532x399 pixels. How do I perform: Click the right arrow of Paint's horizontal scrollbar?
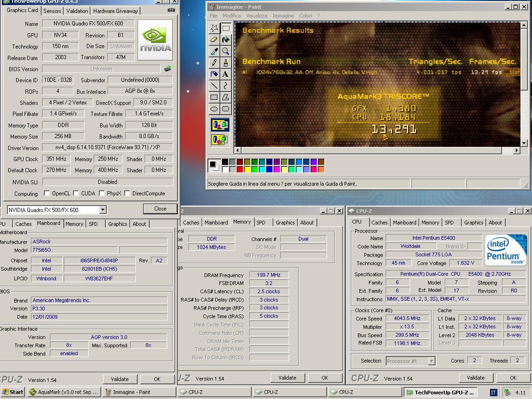pyautogui.click(x=516, y=150)
